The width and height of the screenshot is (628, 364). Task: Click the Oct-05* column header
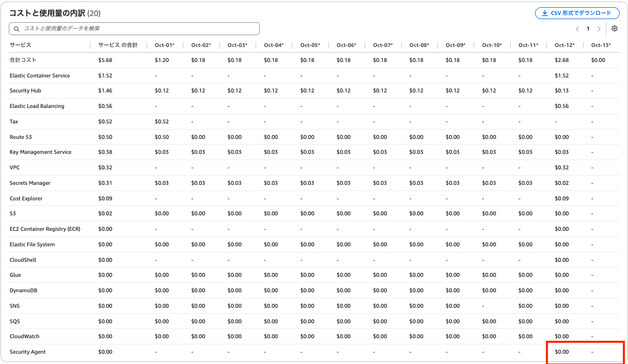310,45
